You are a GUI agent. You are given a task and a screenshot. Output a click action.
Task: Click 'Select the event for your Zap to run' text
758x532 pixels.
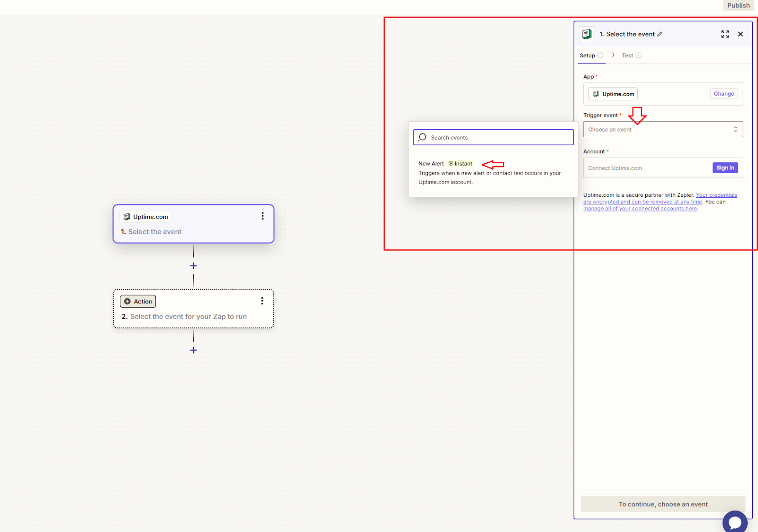coord(189,317)
